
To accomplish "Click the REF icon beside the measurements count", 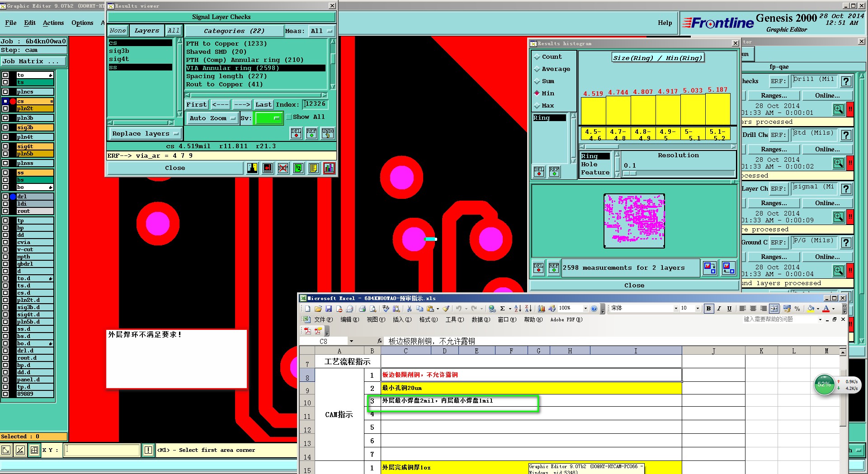I will pyautogui.click(x=554, y=268).
